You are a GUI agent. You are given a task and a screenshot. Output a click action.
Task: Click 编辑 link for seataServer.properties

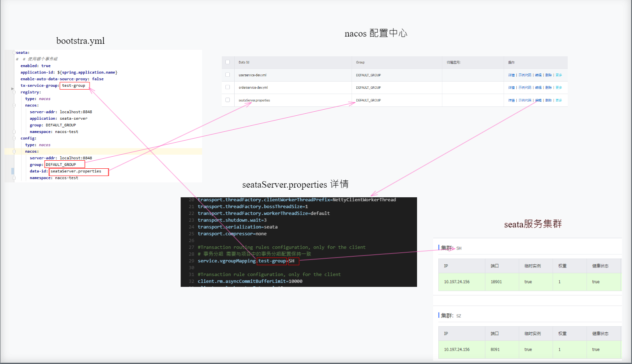[x=538, y=100]
